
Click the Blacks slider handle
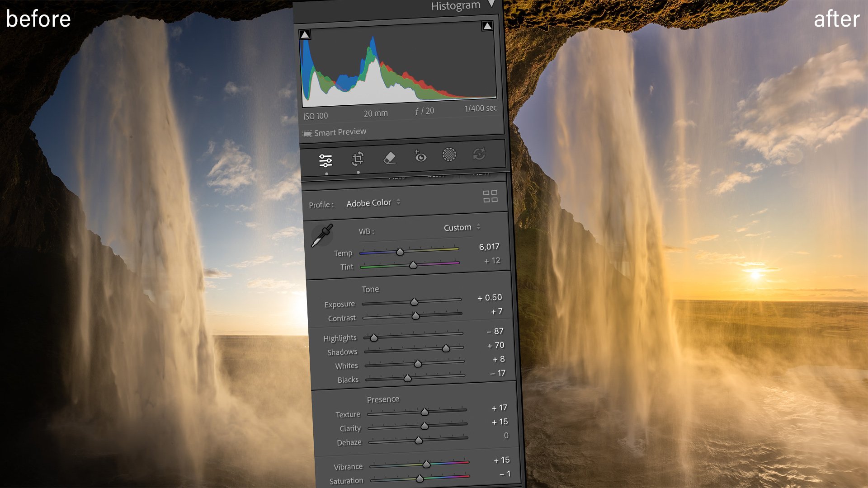[x=407, y=378]
